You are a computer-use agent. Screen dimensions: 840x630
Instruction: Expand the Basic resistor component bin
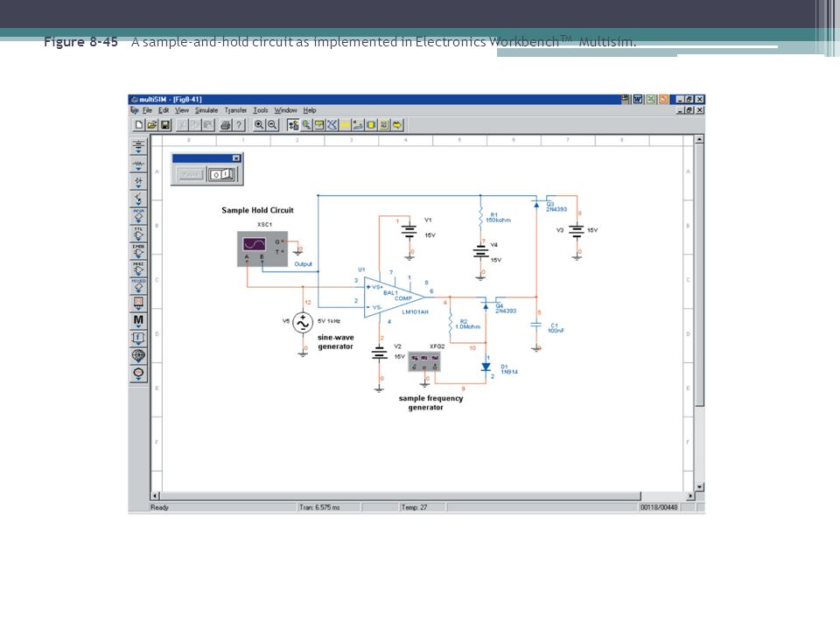[x=138, y=164]
